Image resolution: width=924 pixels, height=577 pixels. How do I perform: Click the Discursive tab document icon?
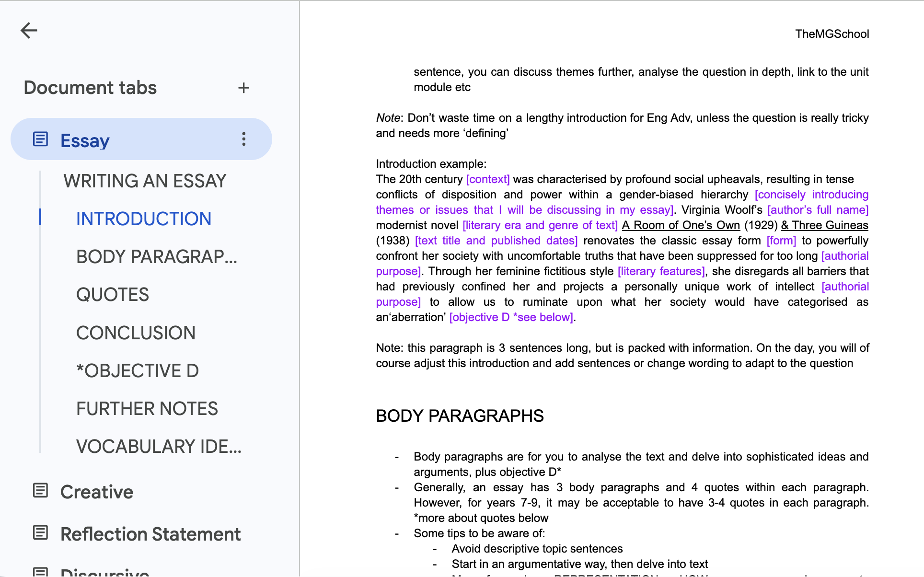(40, 572)
